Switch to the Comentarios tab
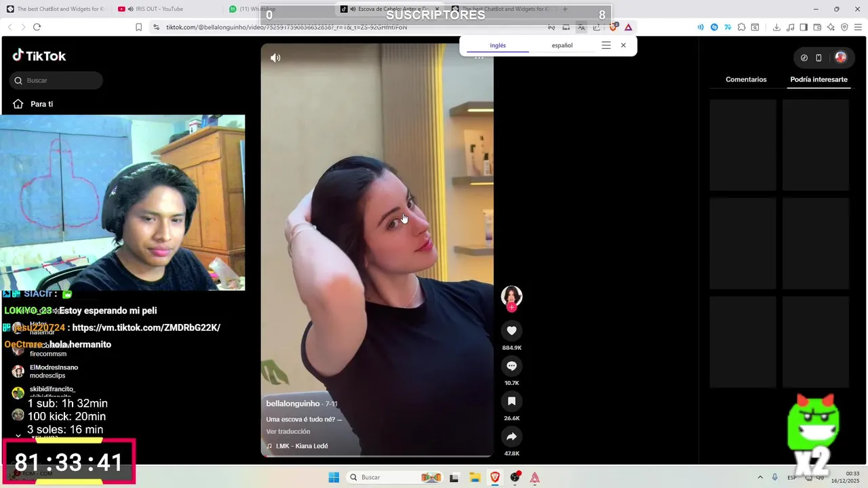Viewport: 868px width, 488px height. coord(746,79)
